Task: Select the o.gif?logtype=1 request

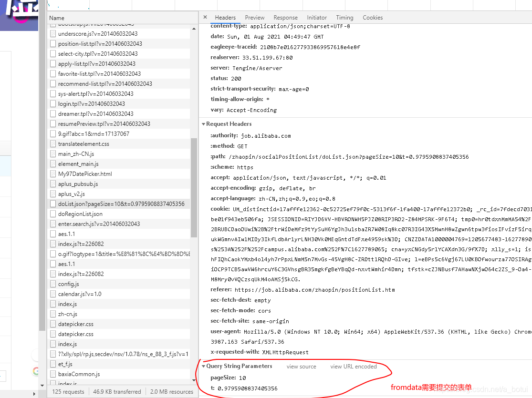Action: 119,254
